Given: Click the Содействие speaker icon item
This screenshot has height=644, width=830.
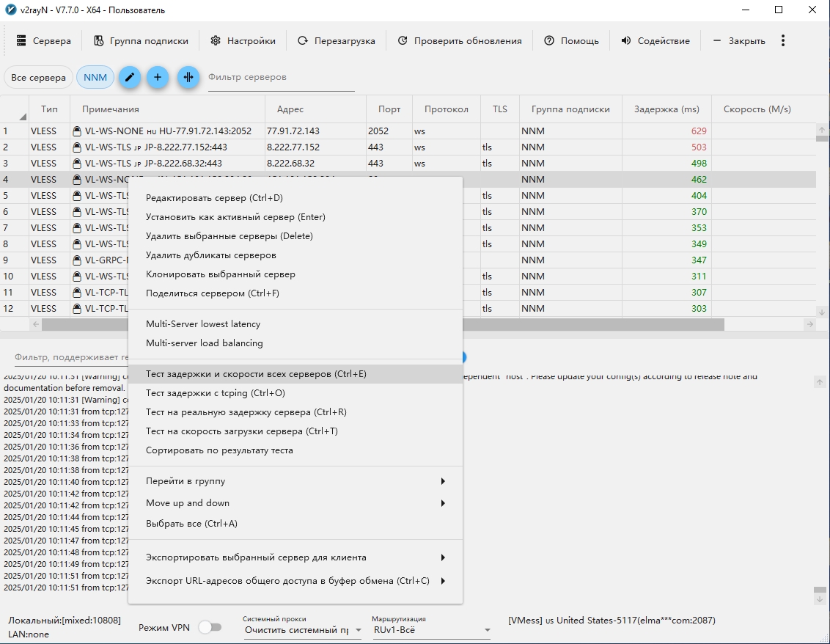Looking at the screenshot, I should click(x=655, y=41).
